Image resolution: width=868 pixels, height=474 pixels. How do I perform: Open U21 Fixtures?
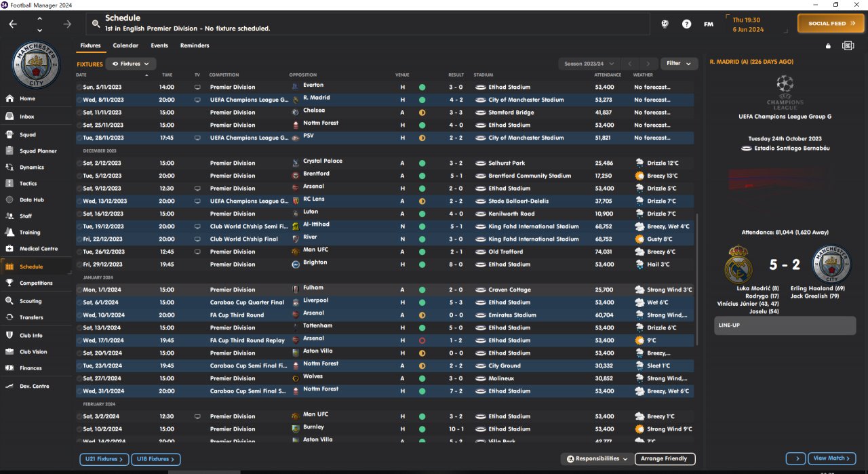(104, 459)
